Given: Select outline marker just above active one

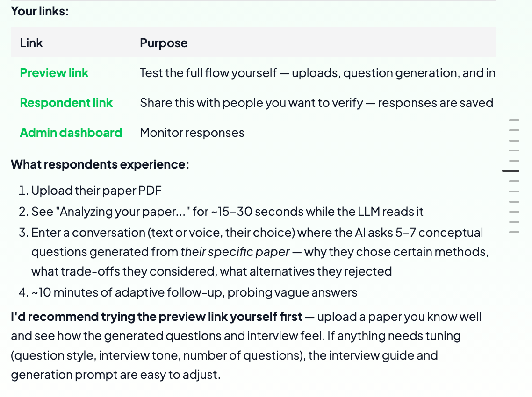Looking at the screenshot, I should 514,161.
